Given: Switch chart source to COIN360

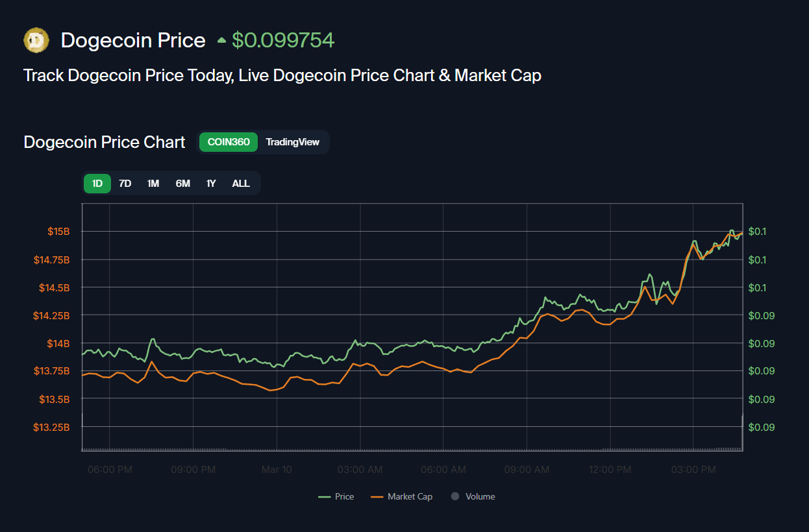Looking at the screenshot, I should pos(229,142).
